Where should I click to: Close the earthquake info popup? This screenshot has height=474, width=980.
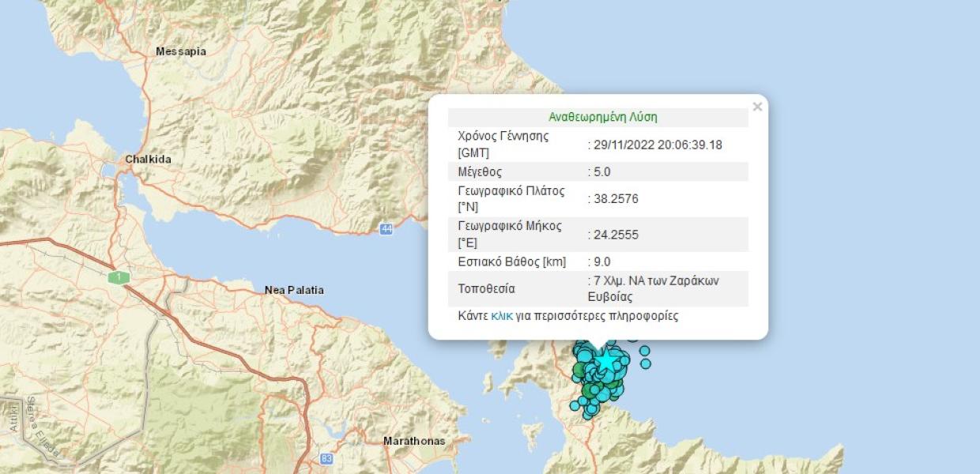point(757,107)
